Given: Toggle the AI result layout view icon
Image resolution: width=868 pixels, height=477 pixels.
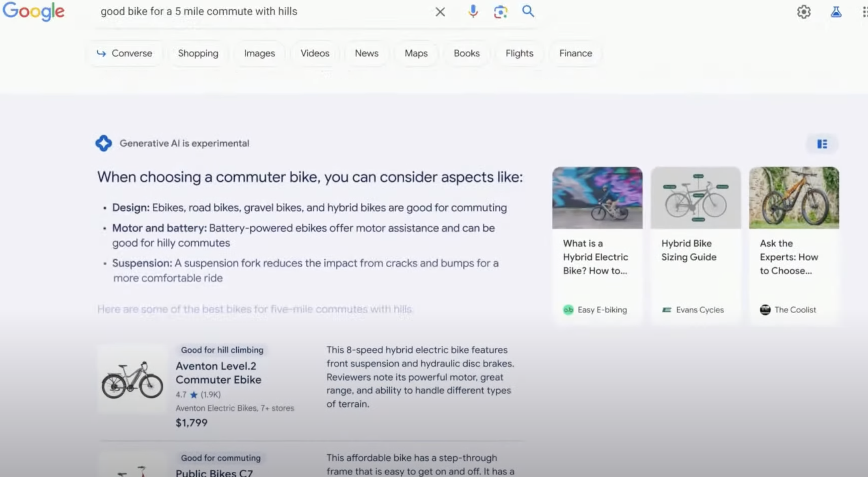Looking at the screenshot, I should click(822, 144).
